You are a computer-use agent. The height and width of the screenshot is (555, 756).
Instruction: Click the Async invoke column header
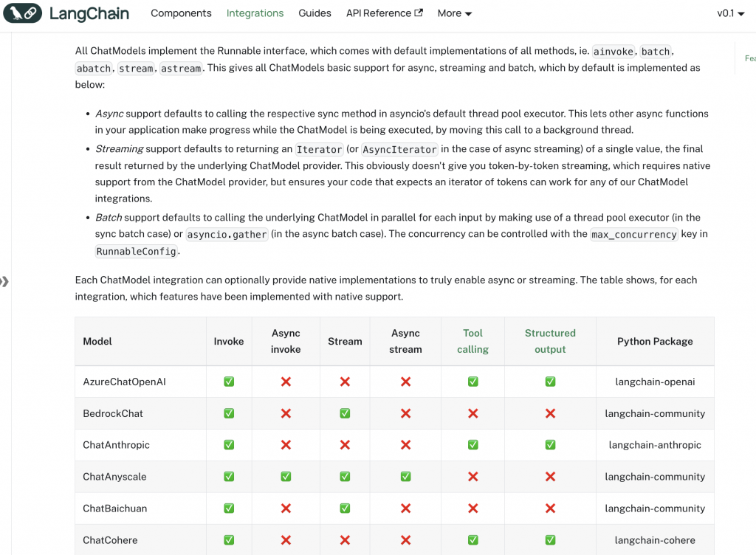click(286, 341)
